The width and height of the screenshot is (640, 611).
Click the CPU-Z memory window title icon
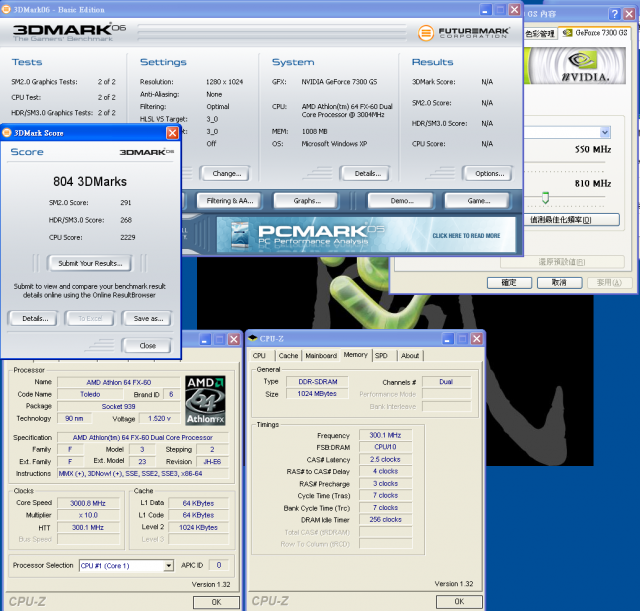pyautogui.click(x=253, y=338)
